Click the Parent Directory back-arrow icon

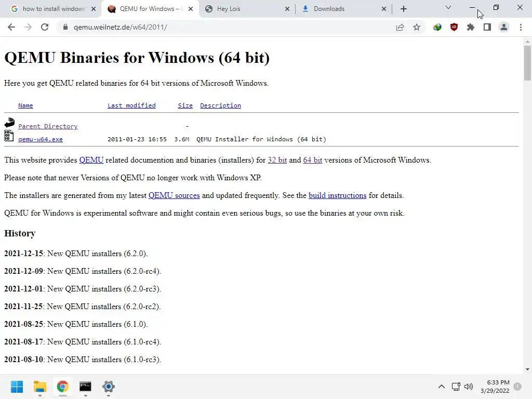pyautogui.click(x=9, y=123)
